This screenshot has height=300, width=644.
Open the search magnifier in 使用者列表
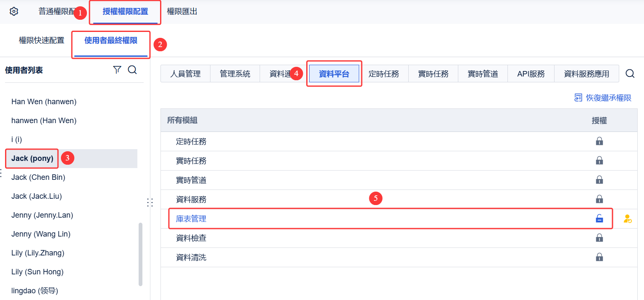[x=132, y=70]
